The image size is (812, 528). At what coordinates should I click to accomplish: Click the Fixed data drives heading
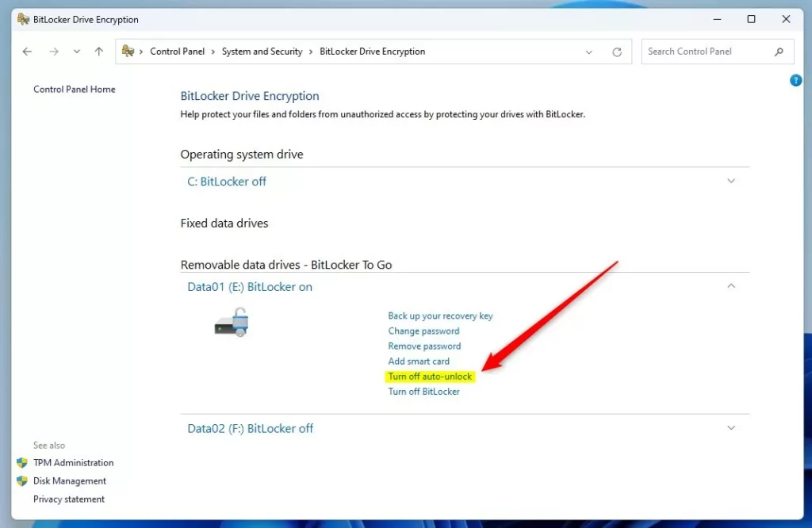pos(224,223)
